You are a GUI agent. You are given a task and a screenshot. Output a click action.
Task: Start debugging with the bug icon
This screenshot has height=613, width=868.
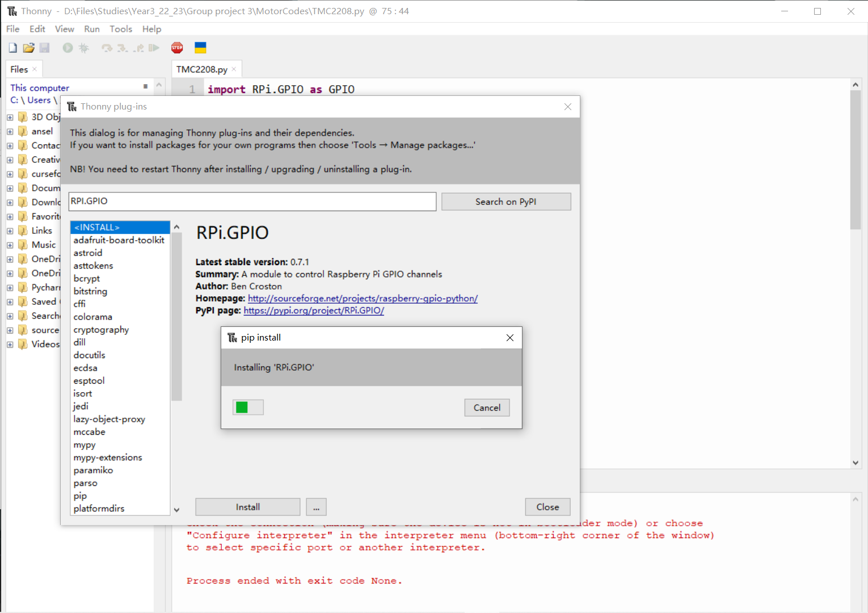tap(83, 48)
